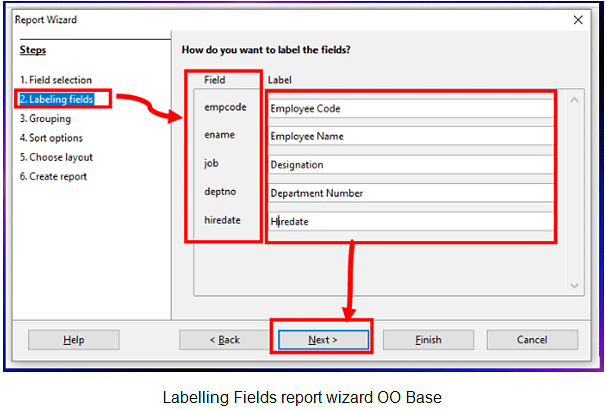Close the Report Wizard dialog
607x410 pixels.
point(579,19)
